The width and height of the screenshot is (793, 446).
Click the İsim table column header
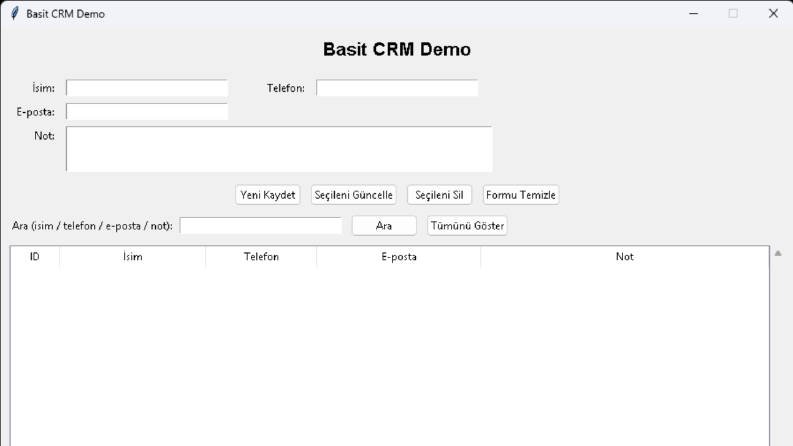(x=133, y=256)
